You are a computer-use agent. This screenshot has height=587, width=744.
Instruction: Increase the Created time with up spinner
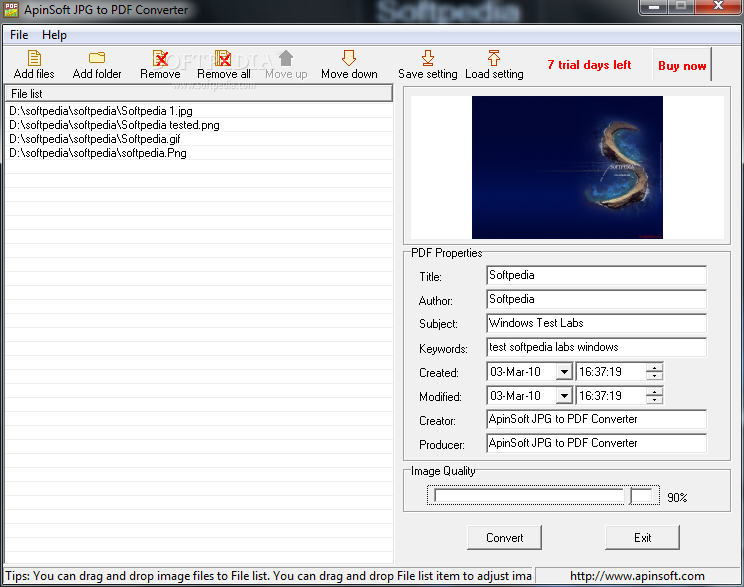coord(654,368)
